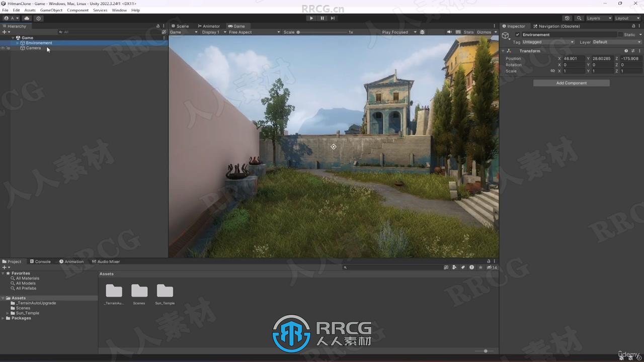Open the Play Focused dropdown
Viewport: 644px width, 362px height.
(x=399, y=32)
